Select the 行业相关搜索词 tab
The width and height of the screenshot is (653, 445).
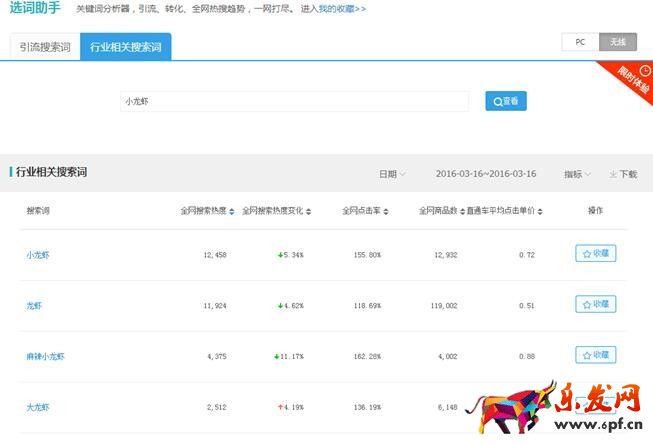coord(125,47)
